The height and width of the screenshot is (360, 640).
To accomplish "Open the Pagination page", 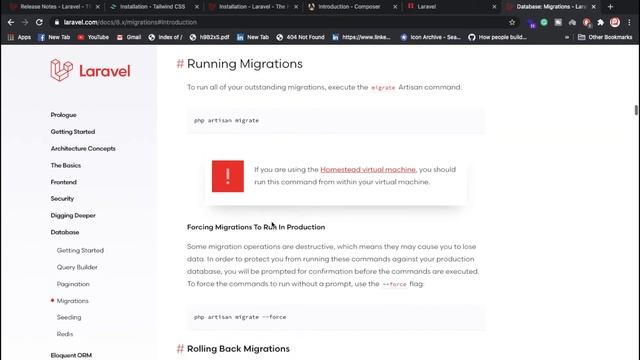I will (73, 284).
